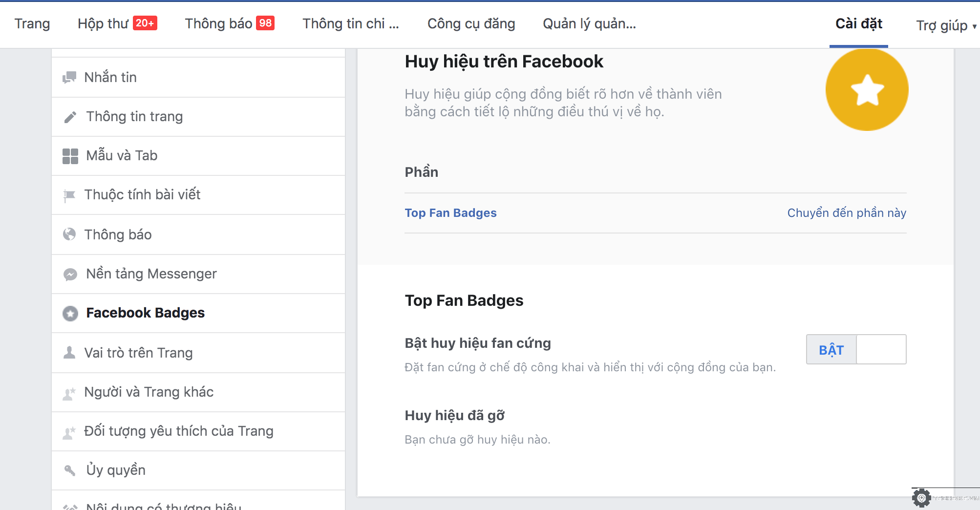Open Đối tượng yêu thích của Trang
The image size is (980, 510).
pos(198,431)
